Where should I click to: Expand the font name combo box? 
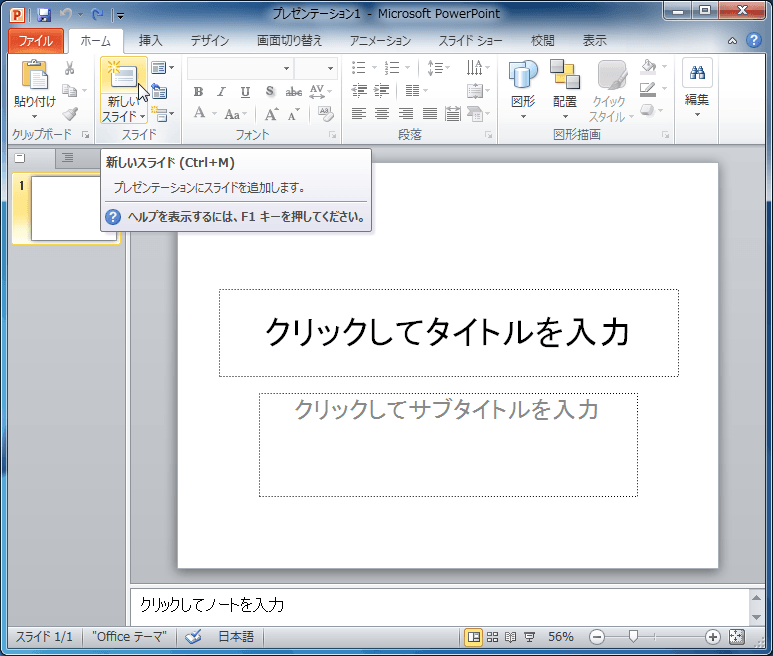pos(286,68)
